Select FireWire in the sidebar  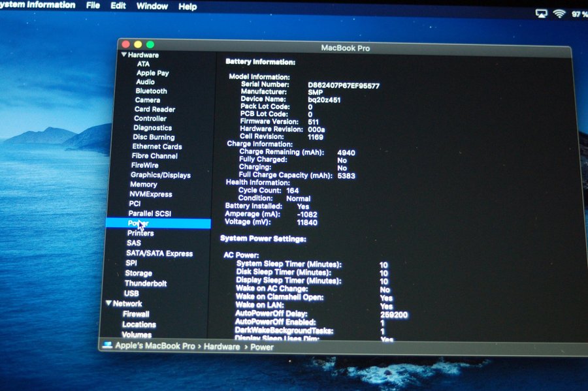pyautogui.click(x=145, y=165)
